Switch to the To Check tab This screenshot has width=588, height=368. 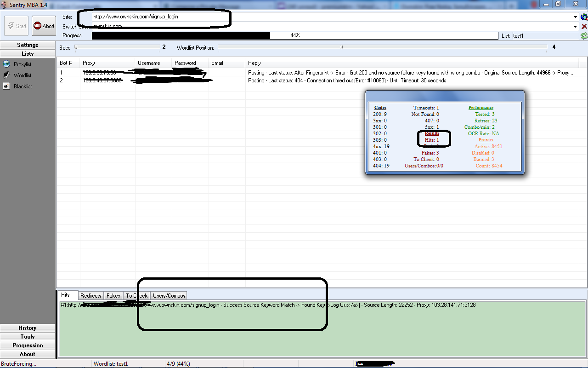click(x=136, y=296)
